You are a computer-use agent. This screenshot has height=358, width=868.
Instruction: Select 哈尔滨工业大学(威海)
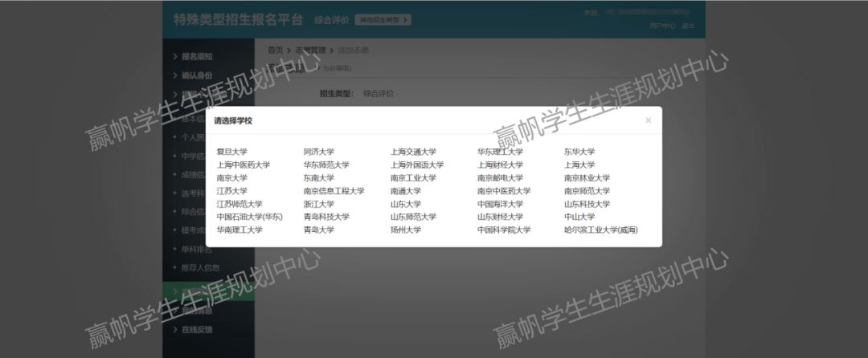(600, 230)
